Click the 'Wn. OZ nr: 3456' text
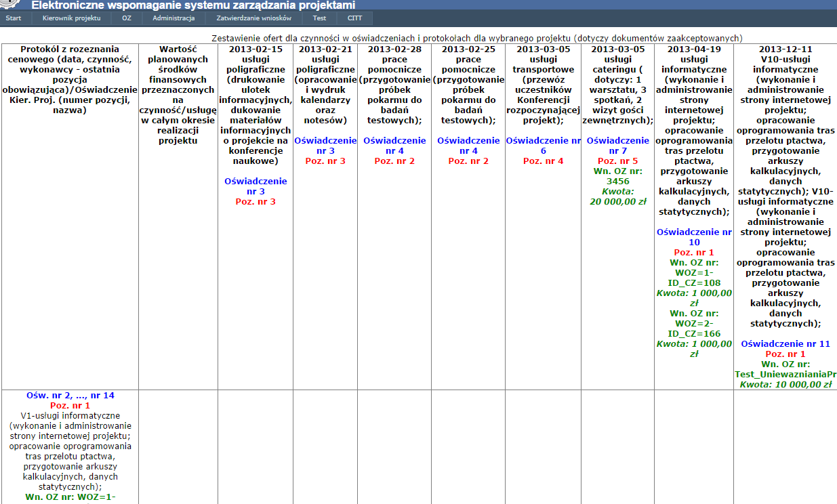 coord(617,176)
